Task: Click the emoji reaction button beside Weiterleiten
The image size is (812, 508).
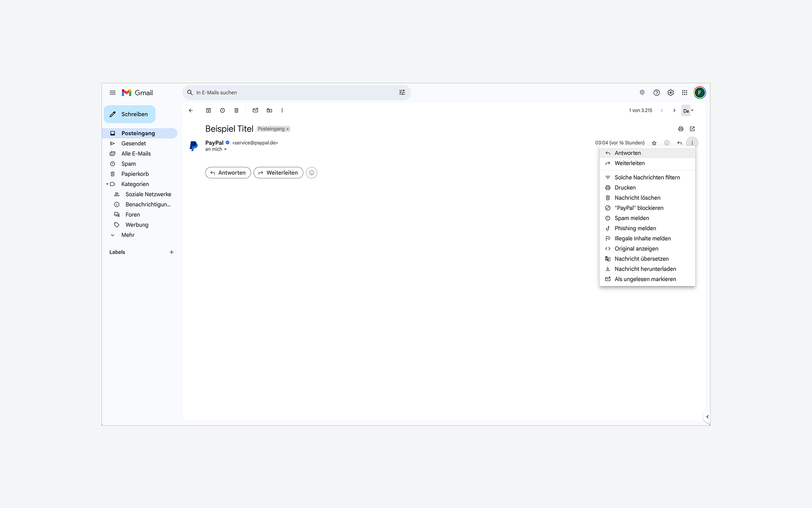Action: coord(312,173)
